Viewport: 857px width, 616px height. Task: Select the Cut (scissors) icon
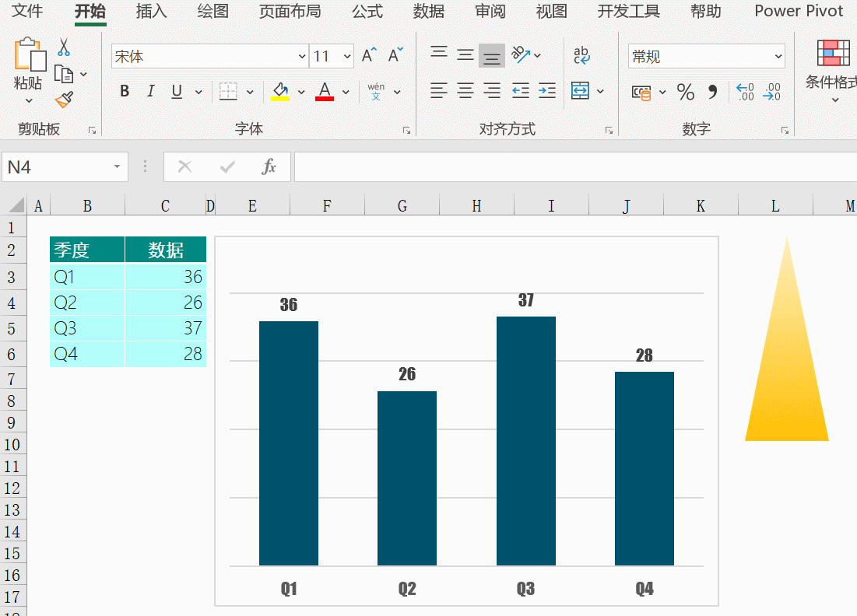(65, 48)
